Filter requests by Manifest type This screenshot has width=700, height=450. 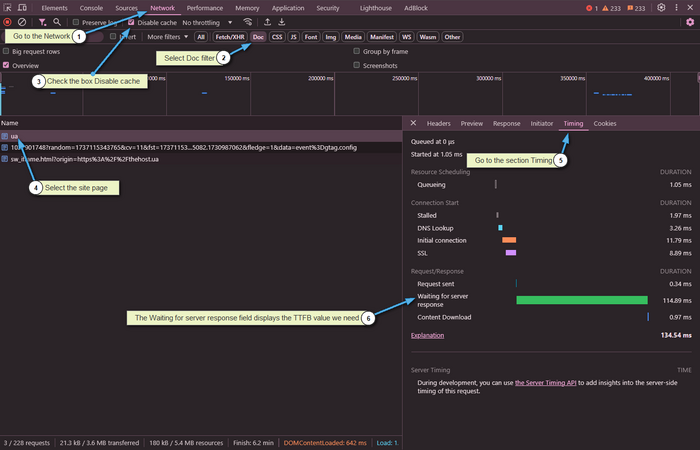[x=382, y=37]
